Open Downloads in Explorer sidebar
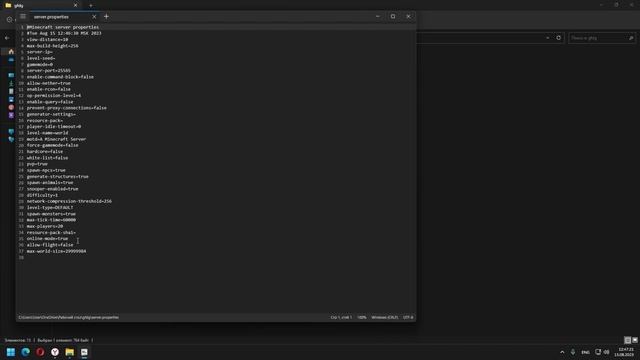This screenshot has height=360, width=640. 11,83
